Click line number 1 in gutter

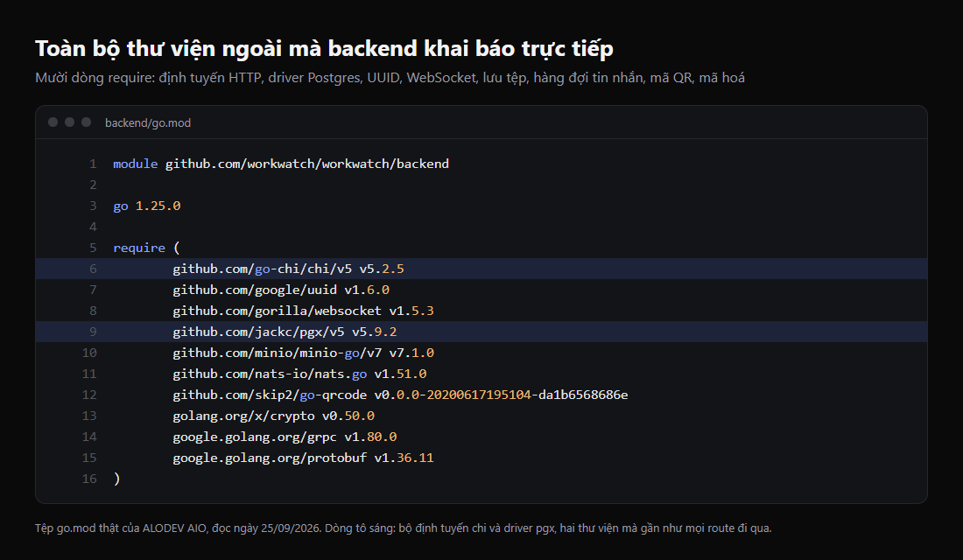click(93, 164)
